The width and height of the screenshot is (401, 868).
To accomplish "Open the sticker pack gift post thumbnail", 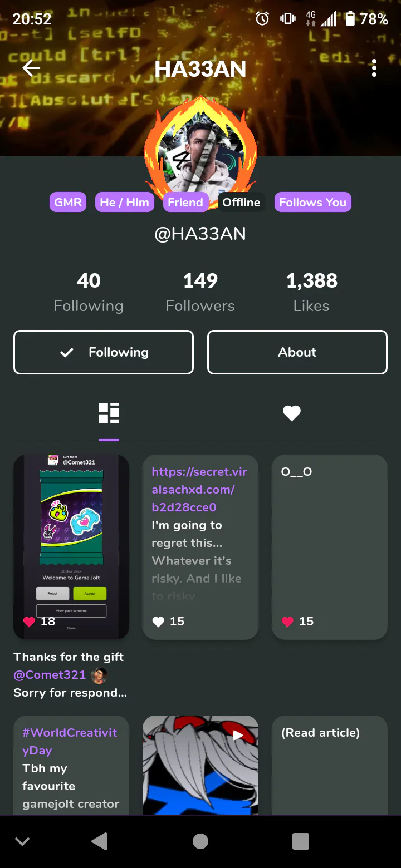I will click(71, 547).
